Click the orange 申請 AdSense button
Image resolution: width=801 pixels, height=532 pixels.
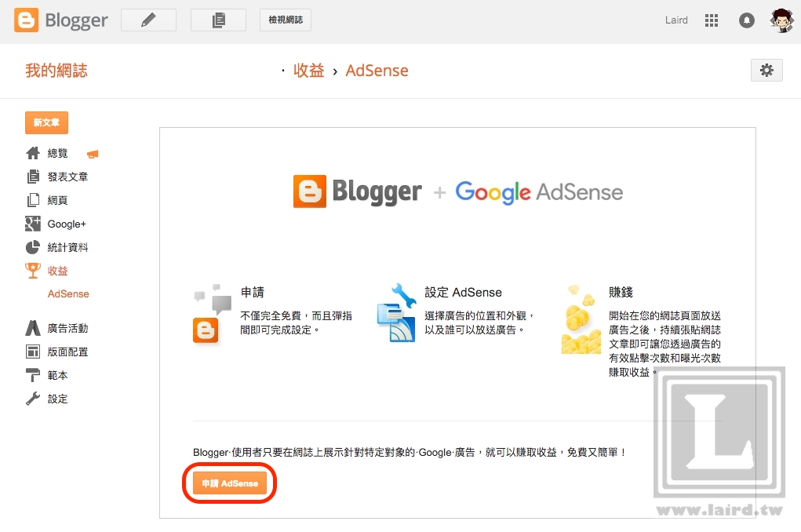230,483
